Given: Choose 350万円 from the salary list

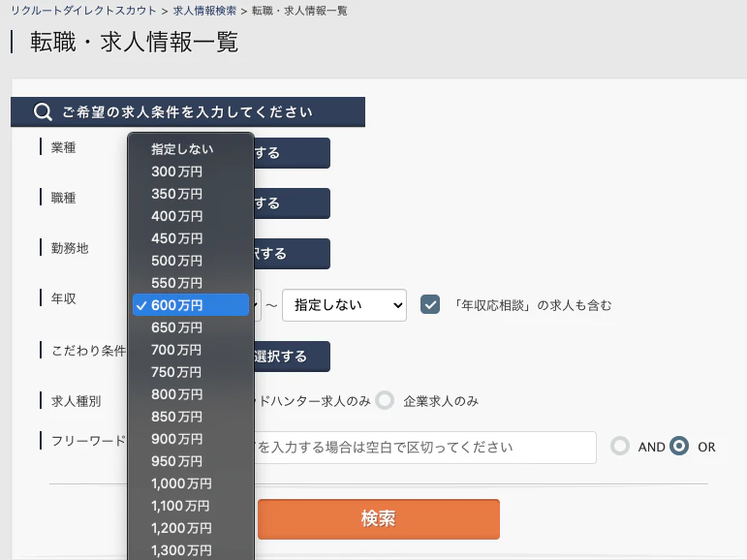Looking at the screenshot, I should click(x=191, y=194).
